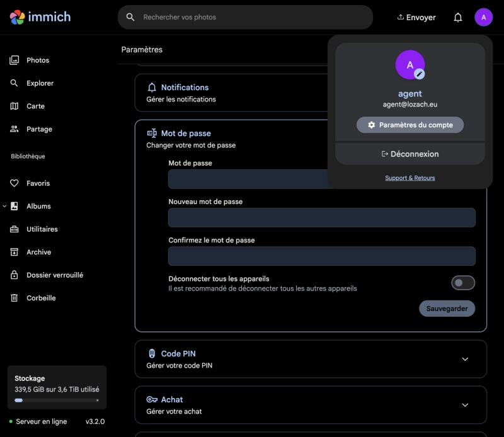Click the gear icon in Paramètres du compte
This screenshot has height=437, width=504.
coord(371,125)
